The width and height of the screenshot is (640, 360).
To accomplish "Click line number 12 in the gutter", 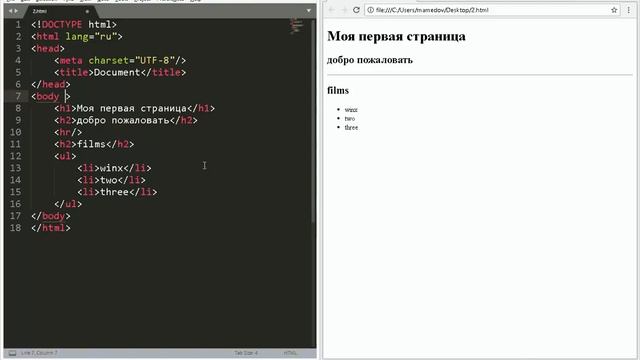I will tap(16, 156).
